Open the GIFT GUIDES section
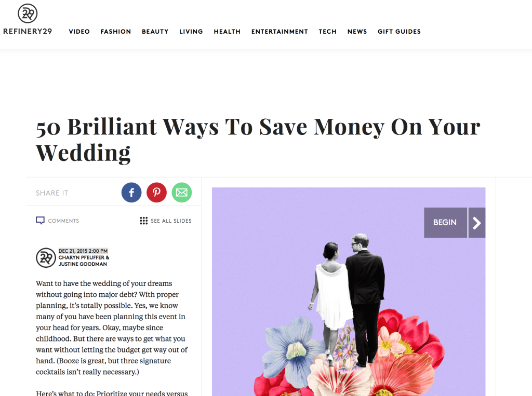 tap(399, 32)
